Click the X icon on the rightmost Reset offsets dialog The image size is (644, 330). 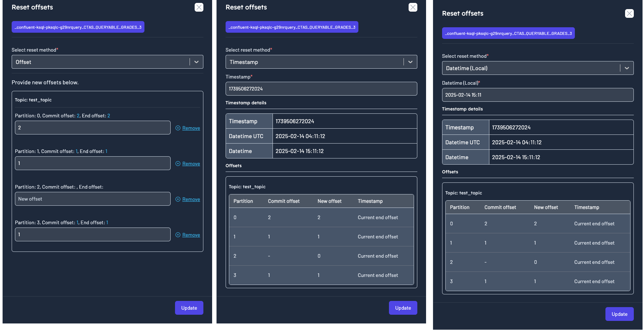(629, 13)
